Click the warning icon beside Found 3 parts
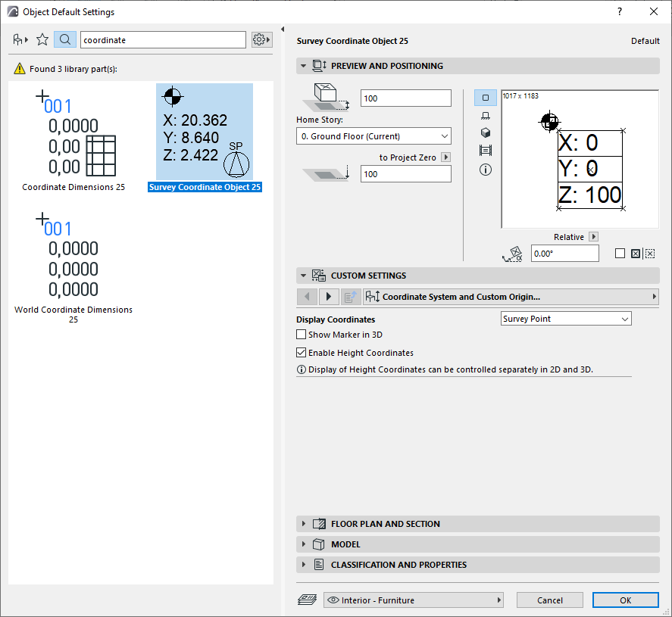Viewport: 672px width, 617px height. point(20,68)
